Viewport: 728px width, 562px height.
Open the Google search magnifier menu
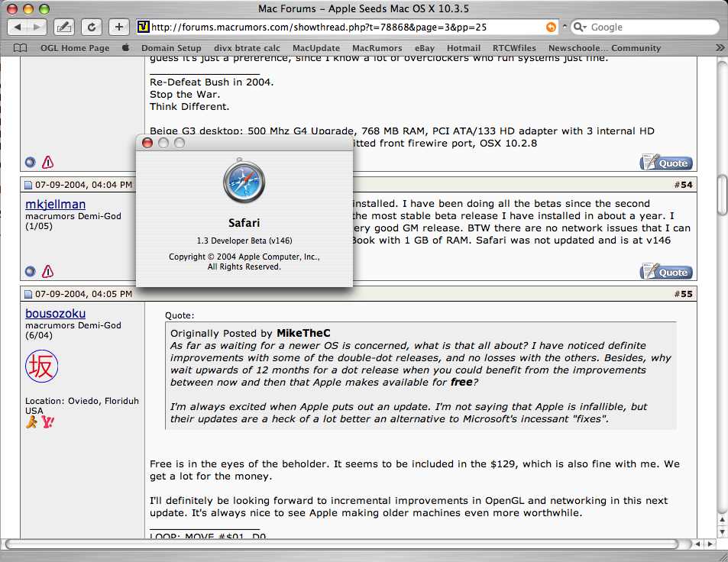[x=580, y=27]
